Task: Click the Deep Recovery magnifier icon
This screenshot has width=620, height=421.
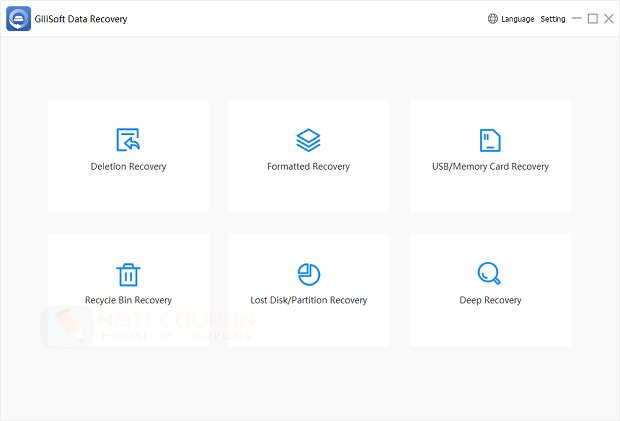Action: pos(490,273)
